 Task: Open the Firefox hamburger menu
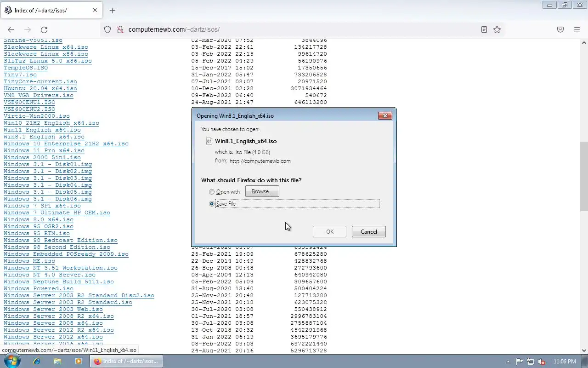(577, 29)
